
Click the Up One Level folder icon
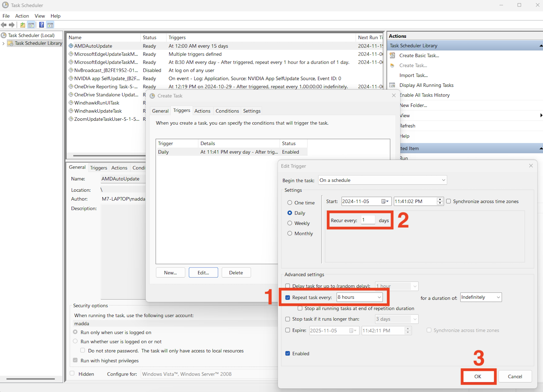(x=23, y=25)
